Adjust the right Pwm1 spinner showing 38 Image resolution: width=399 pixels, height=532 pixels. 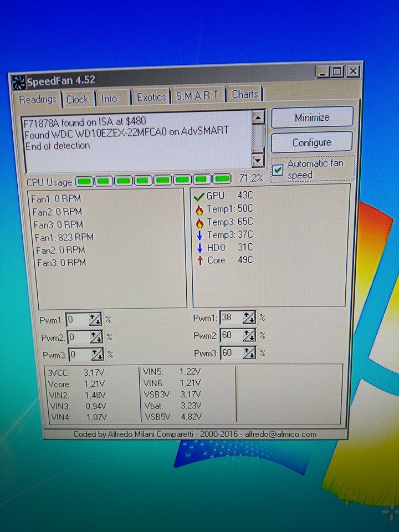pyautogui.click(x=249, y=318)
